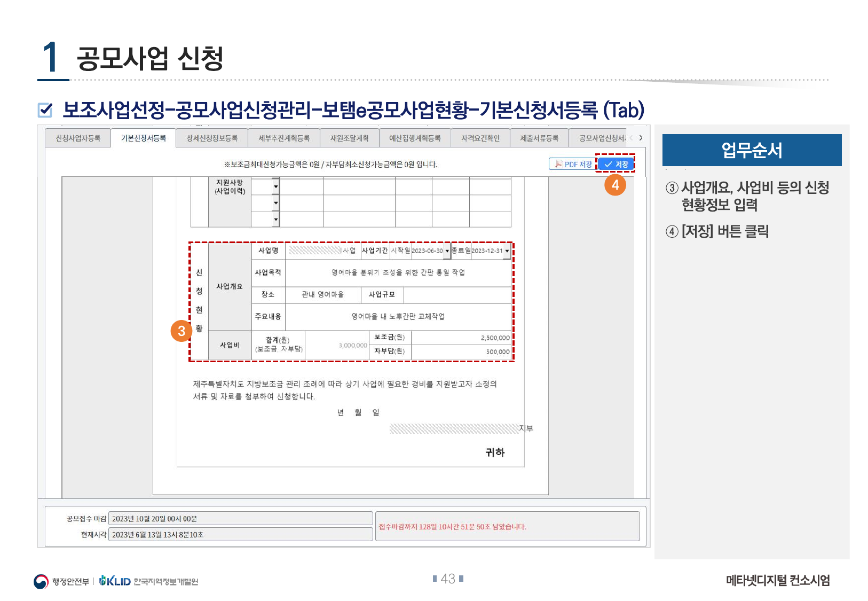Screen dimensions: 868x601
Task: Click the empty 사업규모 input field
Action: point(457,295)
